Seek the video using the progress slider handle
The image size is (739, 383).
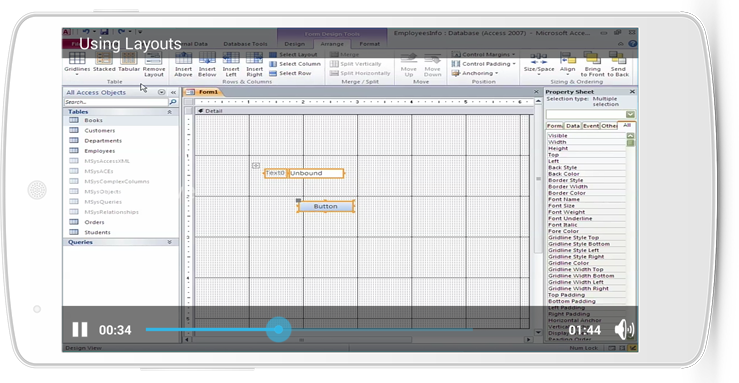[279, 330]
